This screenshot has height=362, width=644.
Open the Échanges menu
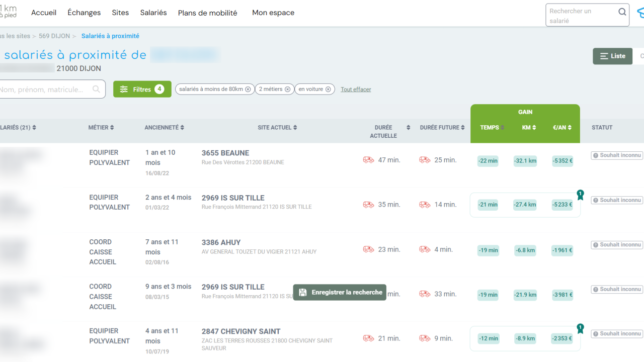84,13
